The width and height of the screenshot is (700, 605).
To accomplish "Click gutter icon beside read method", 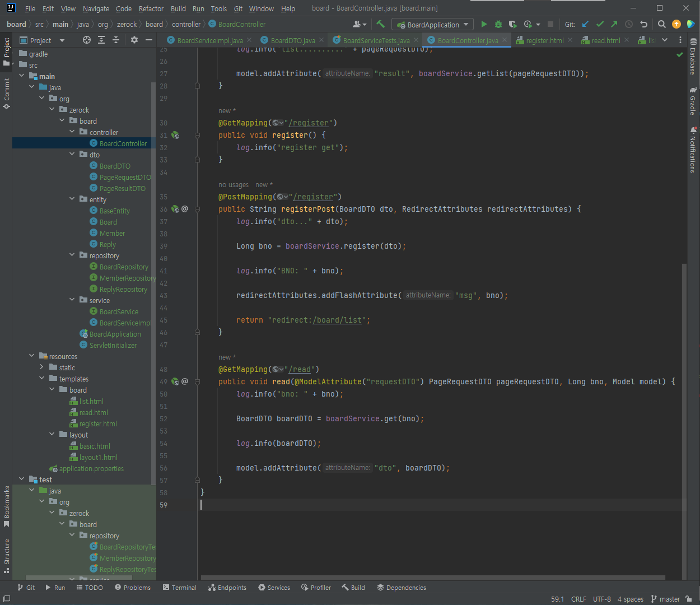I will [175, 381].
